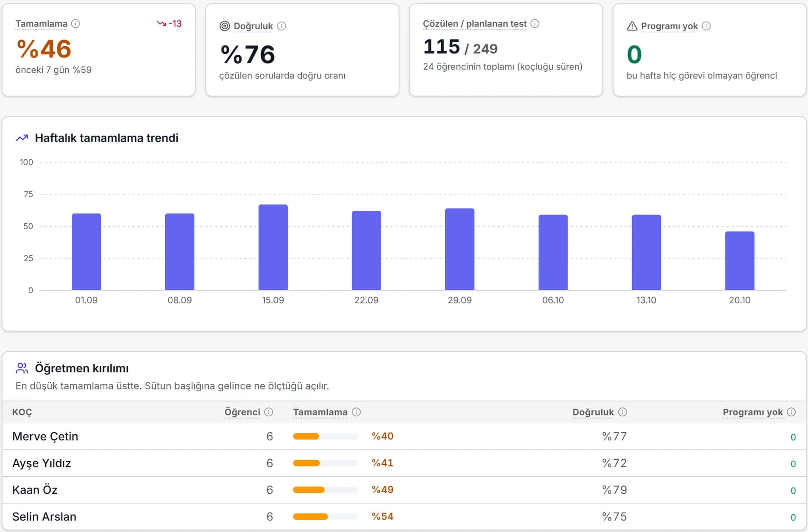Click Programı yok column header label

pos(753,412)
